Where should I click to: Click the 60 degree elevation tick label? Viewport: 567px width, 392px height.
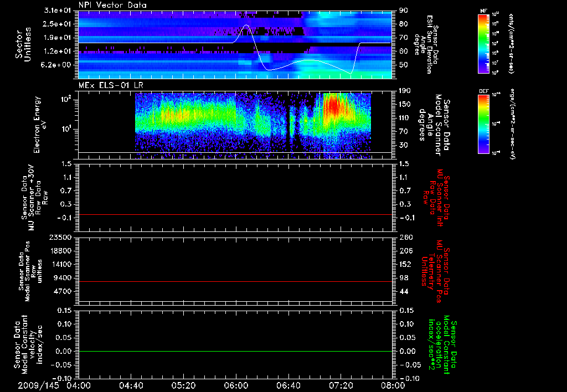click(x=403, y=51)
